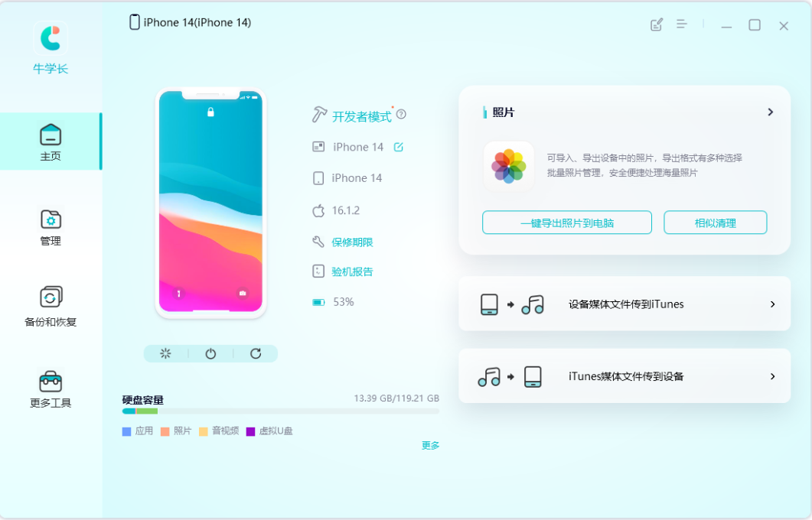Click the 相似清理 button
The image size is (812, 520).
pyautogui.click(x=715, y=223)
